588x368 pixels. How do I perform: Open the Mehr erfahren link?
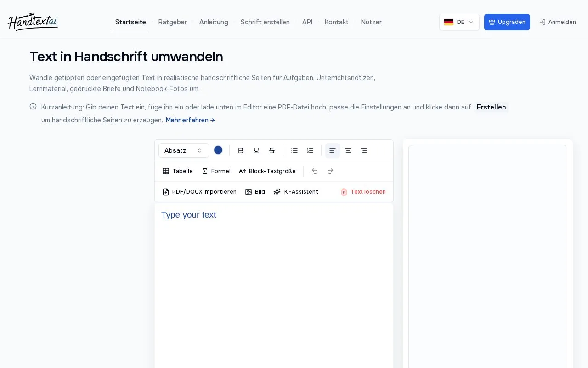[190, 120]
